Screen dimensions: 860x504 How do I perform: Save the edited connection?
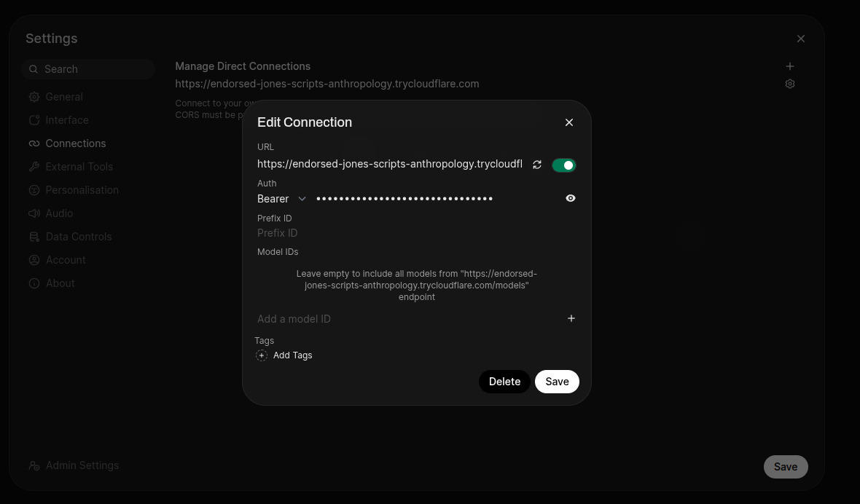coord(557,381)
